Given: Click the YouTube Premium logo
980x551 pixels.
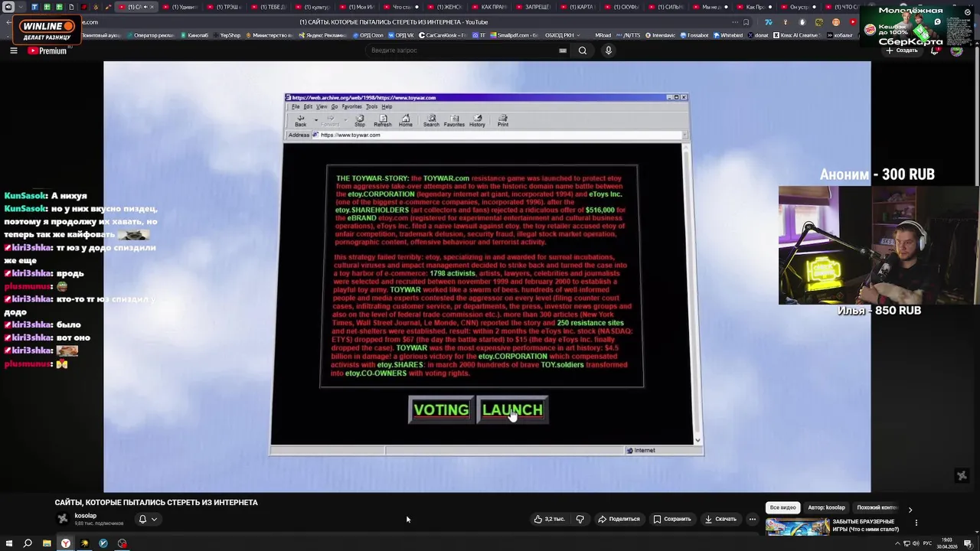Looking at the screenshot, I should tap(47, 51).
